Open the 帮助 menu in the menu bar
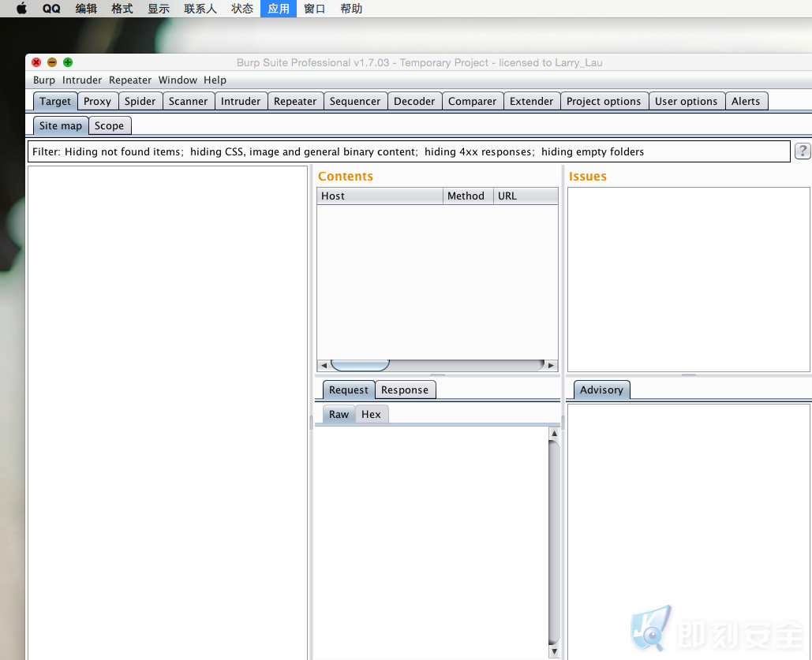The image size is (812, 660). pos(351,9)
